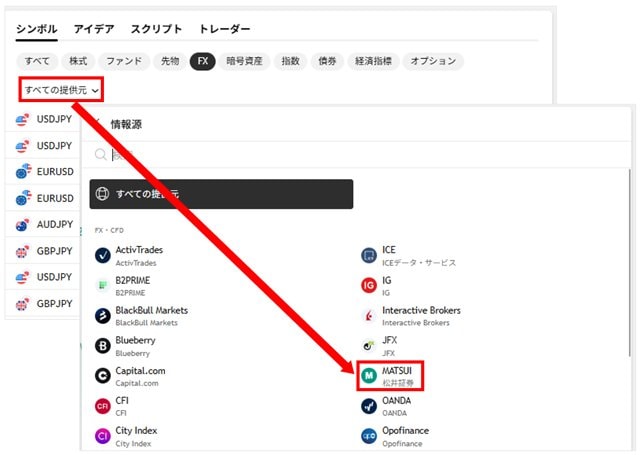Select ActivTrades provider name
The height and width of the screenshot is (455, 640).
pyautogui.click(x=139, y=250)
